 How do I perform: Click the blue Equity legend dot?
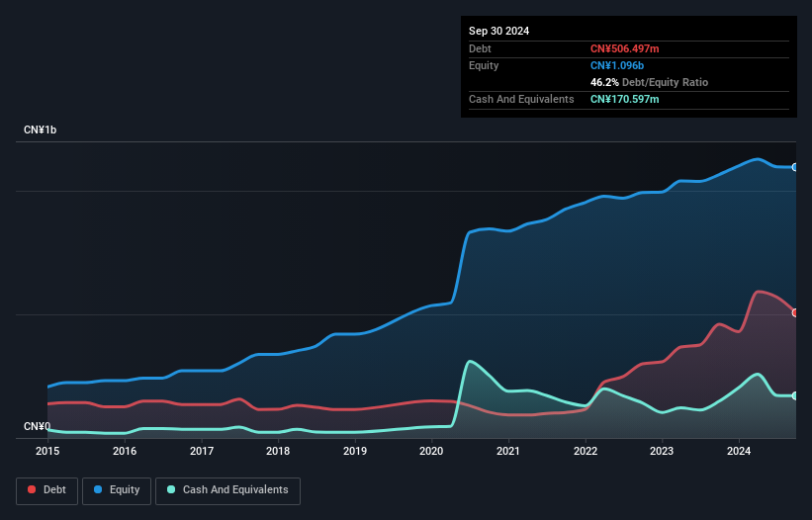(98, 489)
